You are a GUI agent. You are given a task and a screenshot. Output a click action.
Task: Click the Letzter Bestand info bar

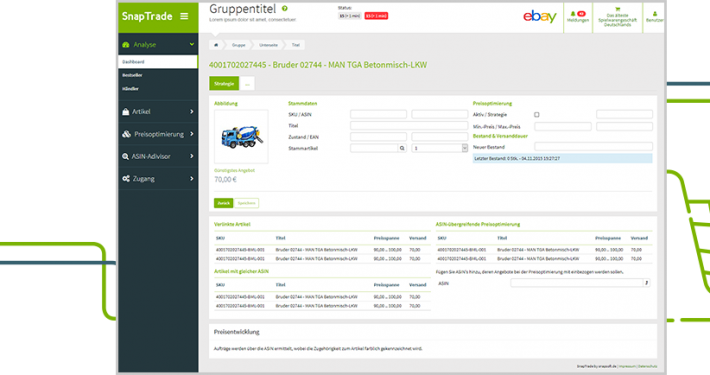562,159
